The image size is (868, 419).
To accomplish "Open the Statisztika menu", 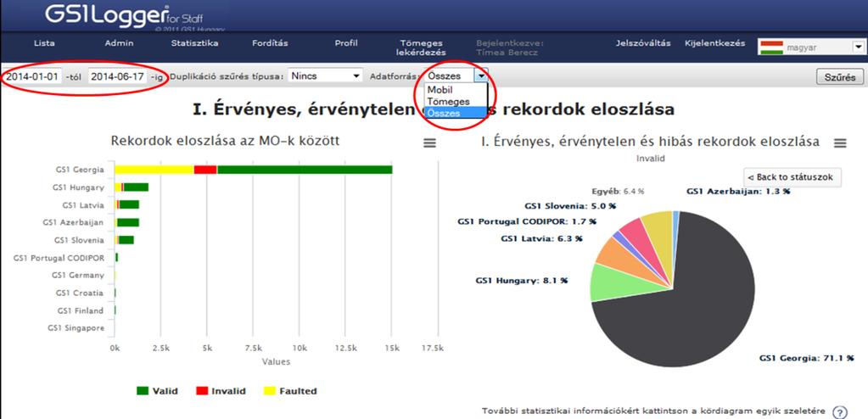I will tap(194, 43).
